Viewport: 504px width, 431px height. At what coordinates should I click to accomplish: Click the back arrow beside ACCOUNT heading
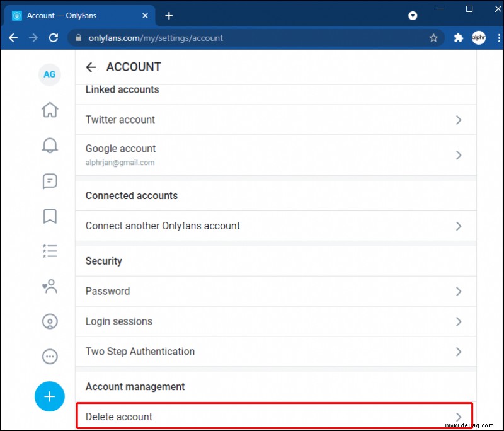coord(91,67)
